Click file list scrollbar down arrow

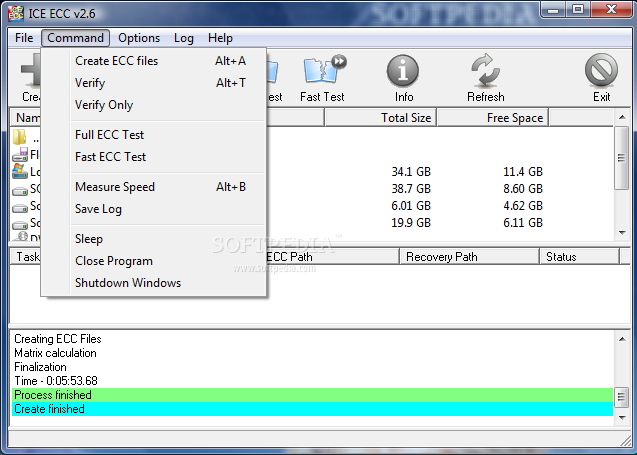tap(622, 233)
